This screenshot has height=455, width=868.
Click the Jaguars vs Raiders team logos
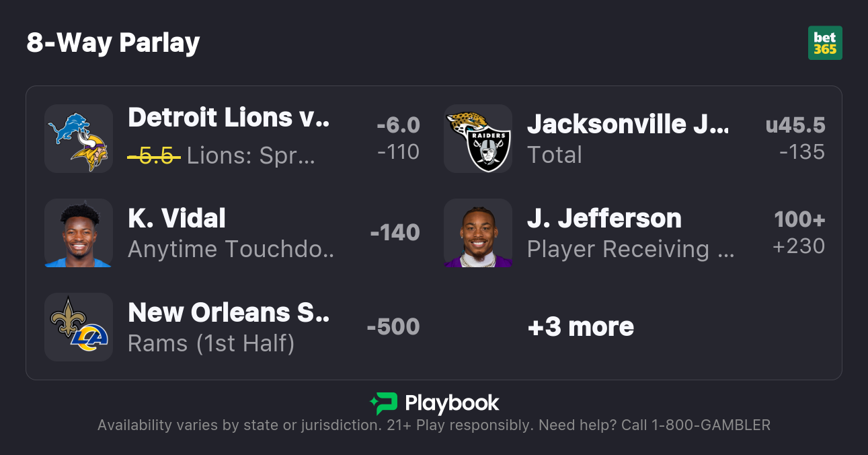(x=478, y=139)
